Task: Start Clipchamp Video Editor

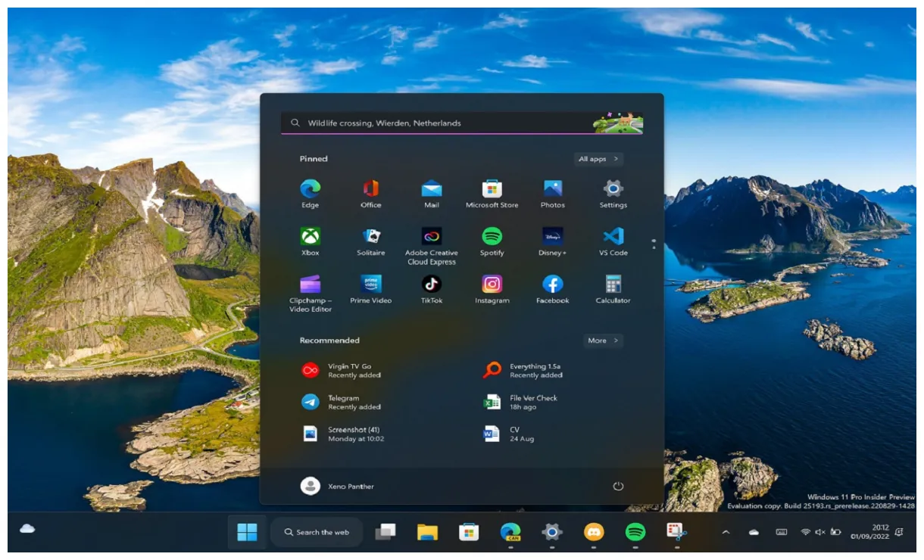Action: click(310, 284)
